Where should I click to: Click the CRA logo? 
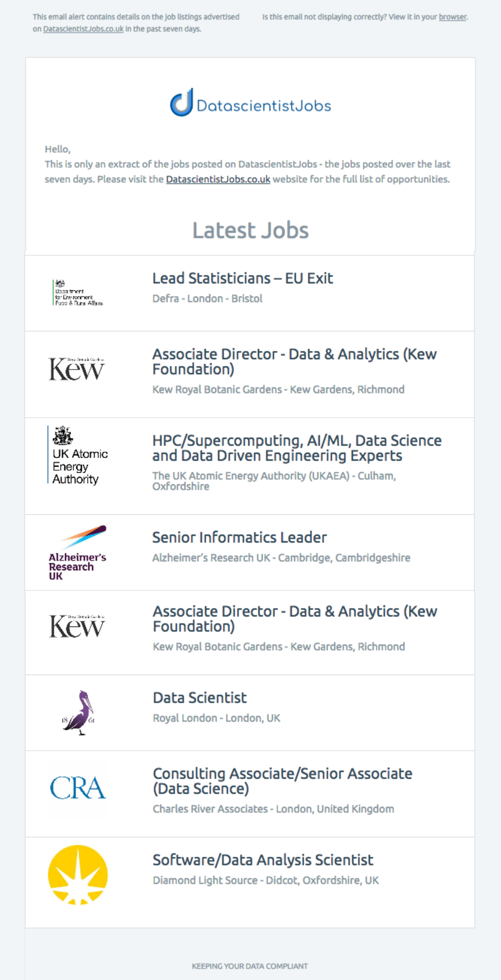click(78, 788)
